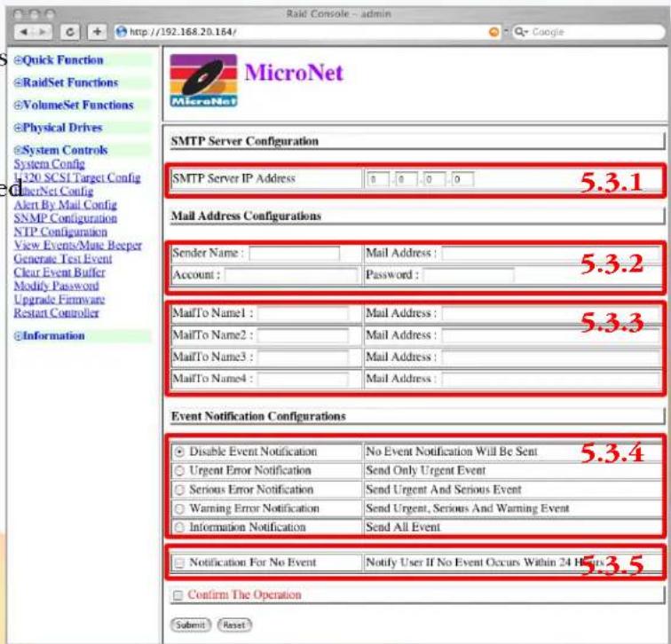
Task: Click the MailTo Name2 input field
Action: click(x=303, y=335)
